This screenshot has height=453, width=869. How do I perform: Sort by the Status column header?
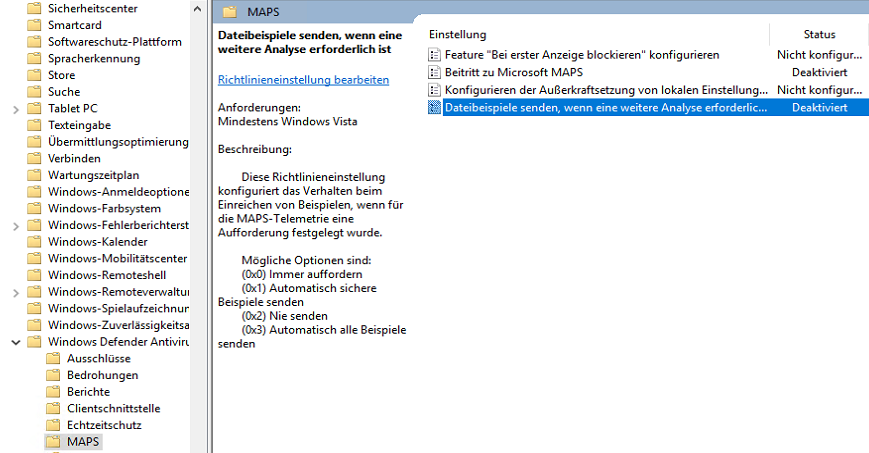(x=819, y=35)
